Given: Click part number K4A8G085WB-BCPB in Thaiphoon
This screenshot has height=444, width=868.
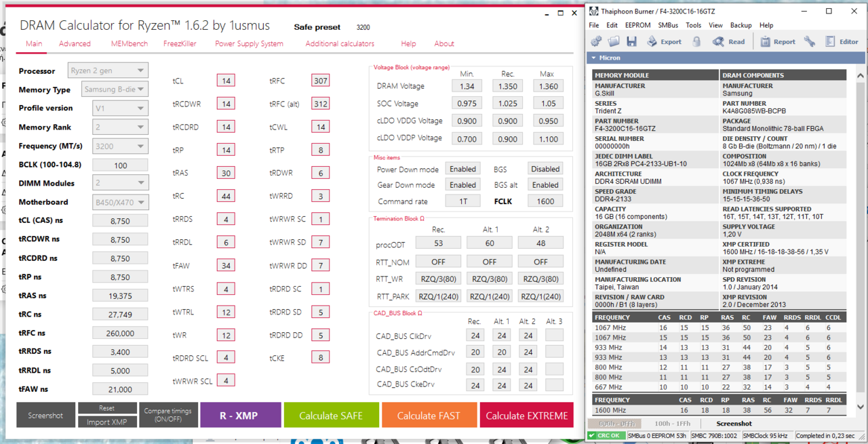Looking at the screenshot, I should point(753,111).
